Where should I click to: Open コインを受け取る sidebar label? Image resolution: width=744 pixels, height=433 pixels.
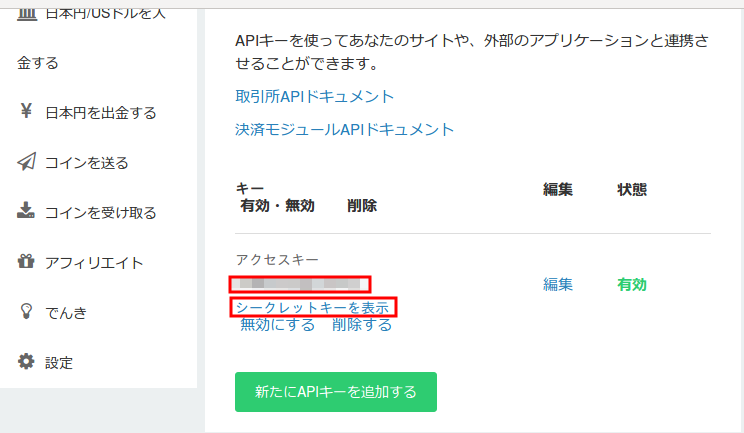point(101,213)
